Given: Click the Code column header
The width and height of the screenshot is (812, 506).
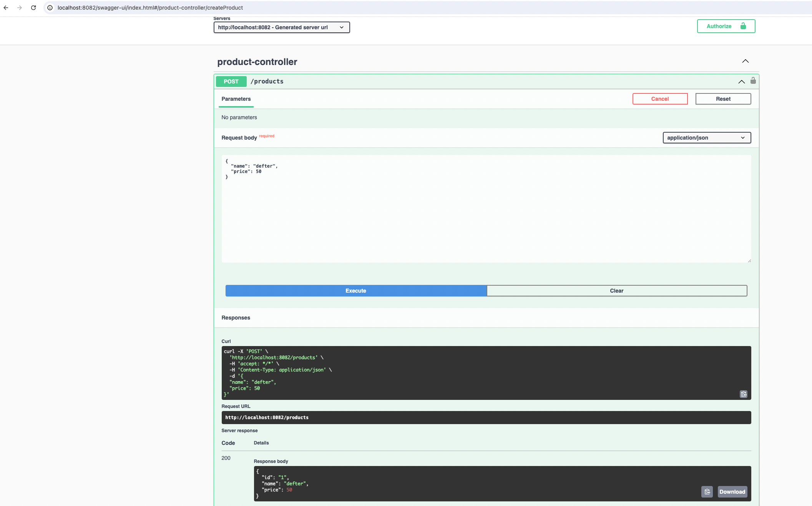Looking at the screenshot, I should click(x=228, y=443).
